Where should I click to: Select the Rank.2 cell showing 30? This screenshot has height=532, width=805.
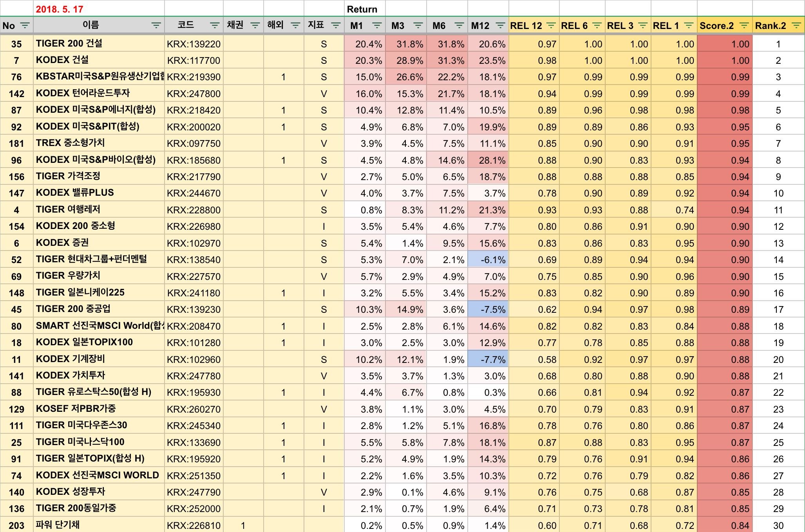778,525
